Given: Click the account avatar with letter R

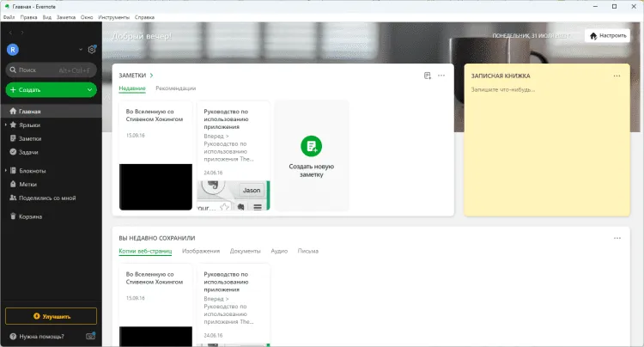Looking at the screenshot, I should click(x=13, y=50).
